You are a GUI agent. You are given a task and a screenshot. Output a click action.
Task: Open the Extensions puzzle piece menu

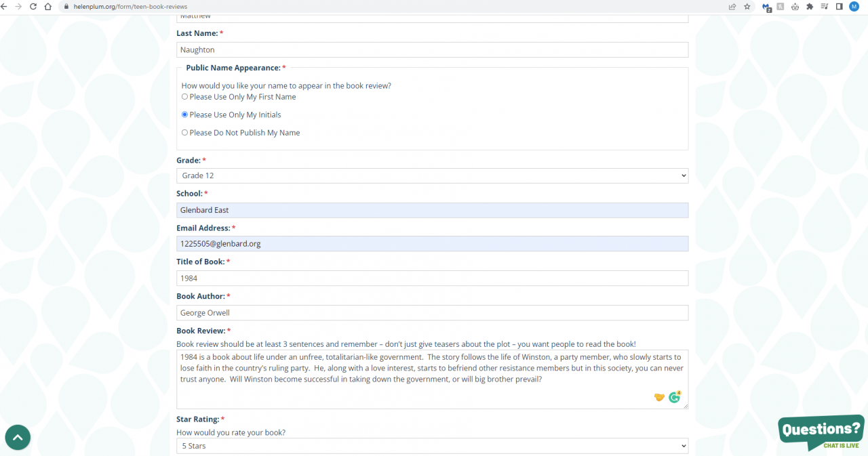(810, 6)
